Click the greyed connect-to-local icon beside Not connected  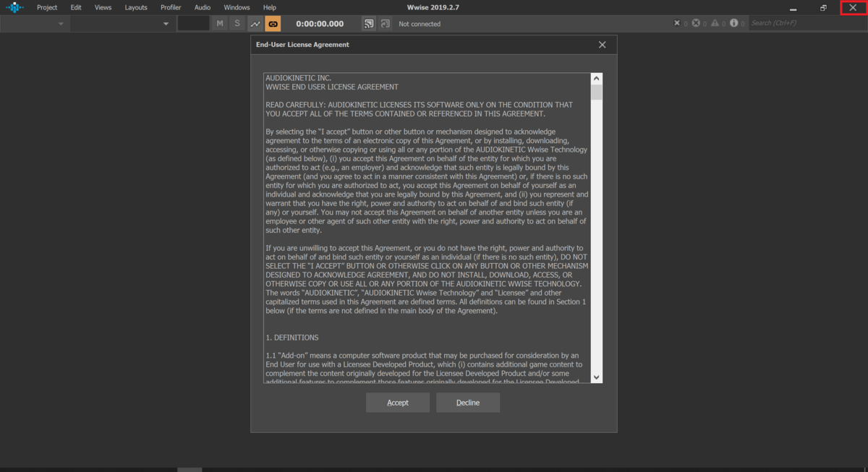click(x=385, y=24)
